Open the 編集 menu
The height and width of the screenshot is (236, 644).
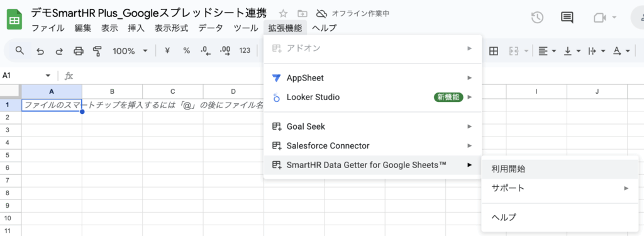pos(82,28)
